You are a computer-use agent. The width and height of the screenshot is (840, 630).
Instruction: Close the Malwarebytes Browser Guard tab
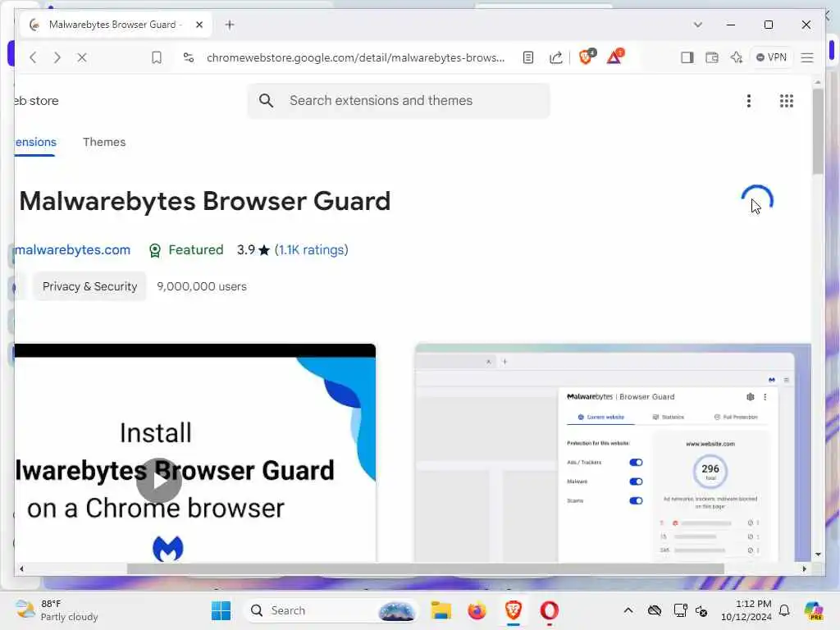tap(199, 25)
